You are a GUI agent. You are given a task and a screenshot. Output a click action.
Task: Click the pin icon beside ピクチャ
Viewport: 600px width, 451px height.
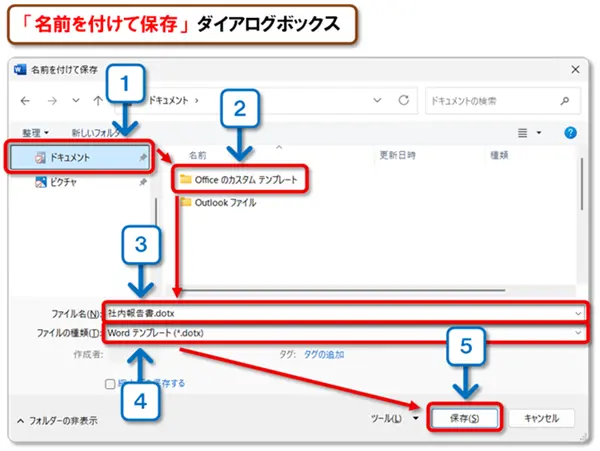point(143,182)
